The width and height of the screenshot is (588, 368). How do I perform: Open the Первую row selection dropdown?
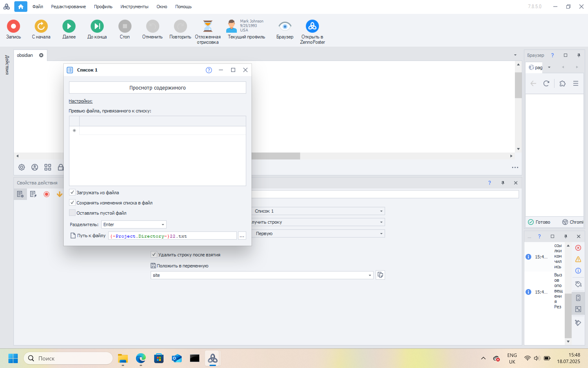coord(318,233)
